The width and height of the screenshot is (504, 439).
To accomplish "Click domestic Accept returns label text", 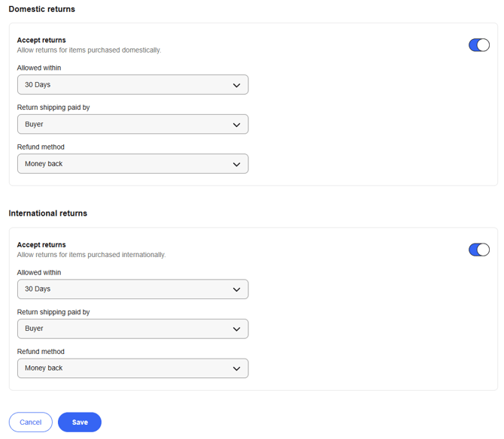I will pos(41,40).
